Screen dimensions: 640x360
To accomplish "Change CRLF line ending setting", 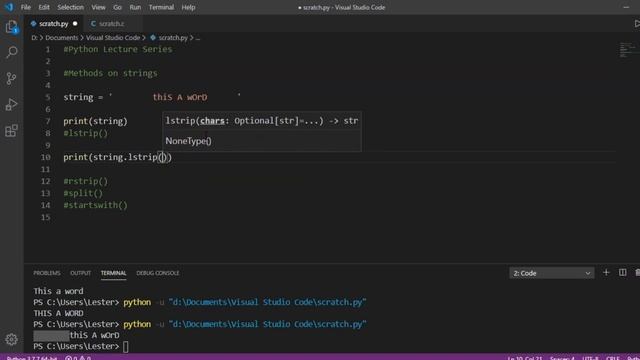I will coord(613,358).
